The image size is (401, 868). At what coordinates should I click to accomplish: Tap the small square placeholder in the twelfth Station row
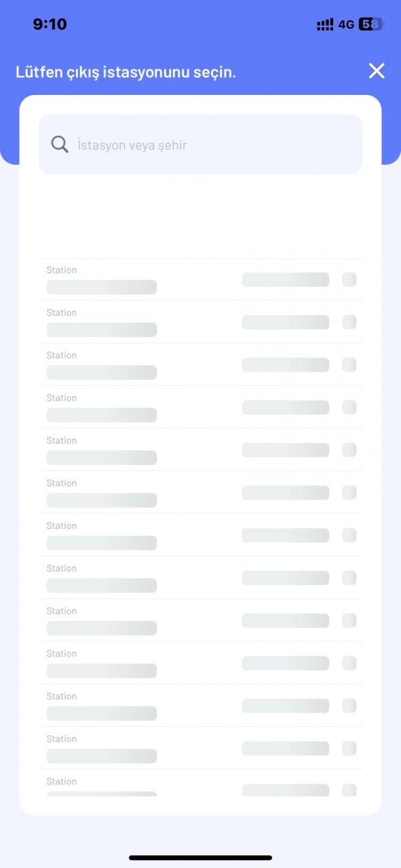point(349,749)
